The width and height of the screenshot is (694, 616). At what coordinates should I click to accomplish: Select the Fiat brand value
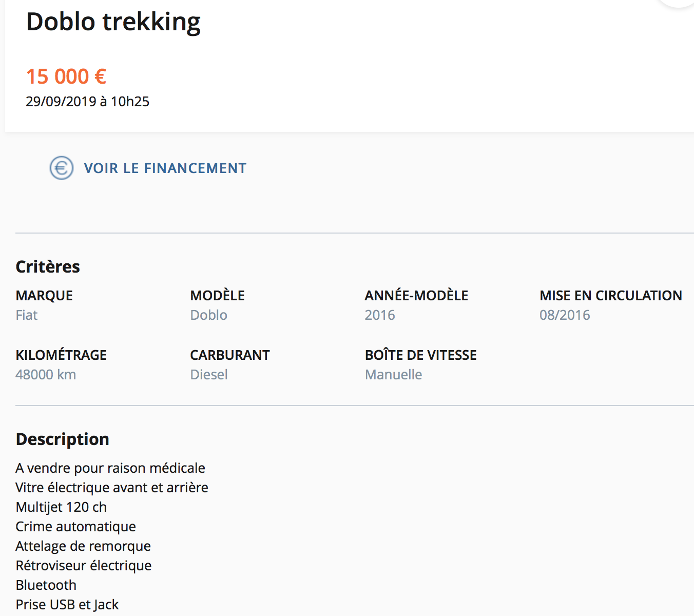(27, 315)
